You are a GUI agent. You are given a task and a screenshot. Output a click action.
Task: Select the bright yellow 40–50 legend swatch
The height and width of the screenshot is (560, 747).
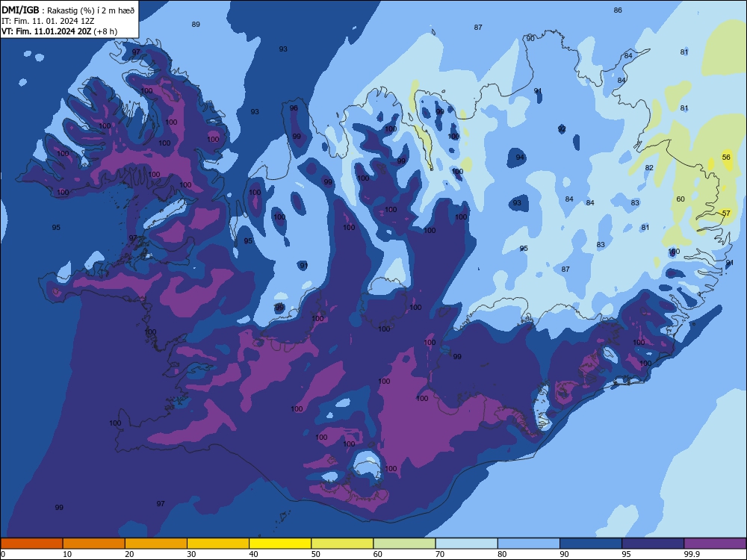coord(280,544)
